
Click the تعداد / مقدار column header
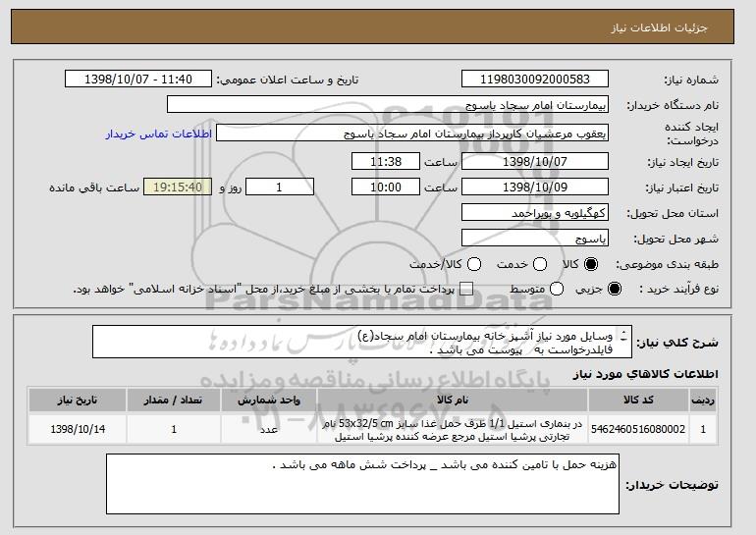(174, 401)
